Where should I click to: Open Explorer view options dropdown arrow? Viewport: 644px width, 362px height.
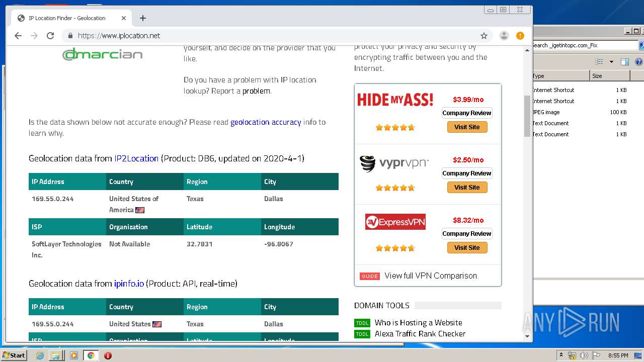tap(611, 62)
